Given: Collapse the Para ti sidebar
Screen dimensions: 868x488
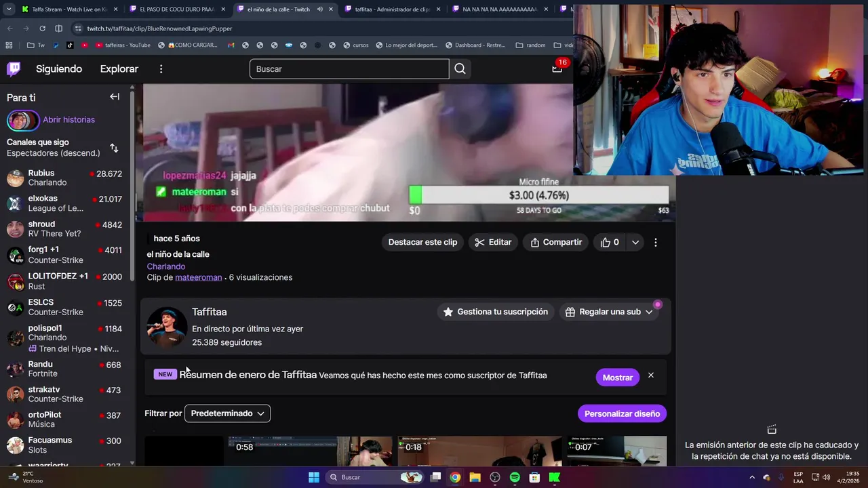Looking at the screenshot, I should point(115,97).
